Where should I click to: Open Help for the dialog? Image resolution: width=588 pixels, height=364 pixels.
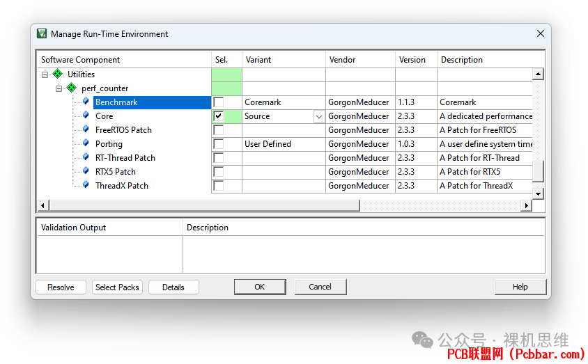[x=520, y=287]
